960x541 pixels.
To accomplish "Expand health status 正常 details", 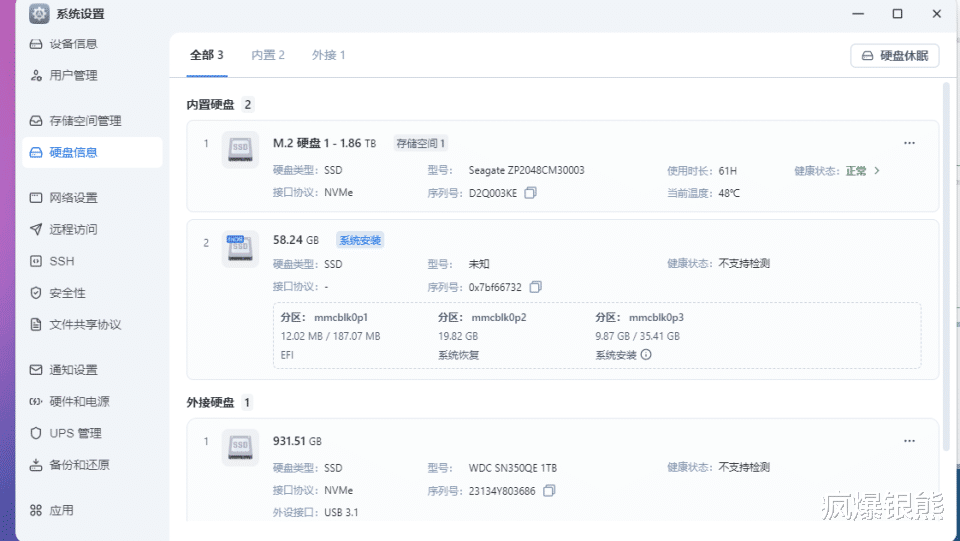I will pos(877,171).
